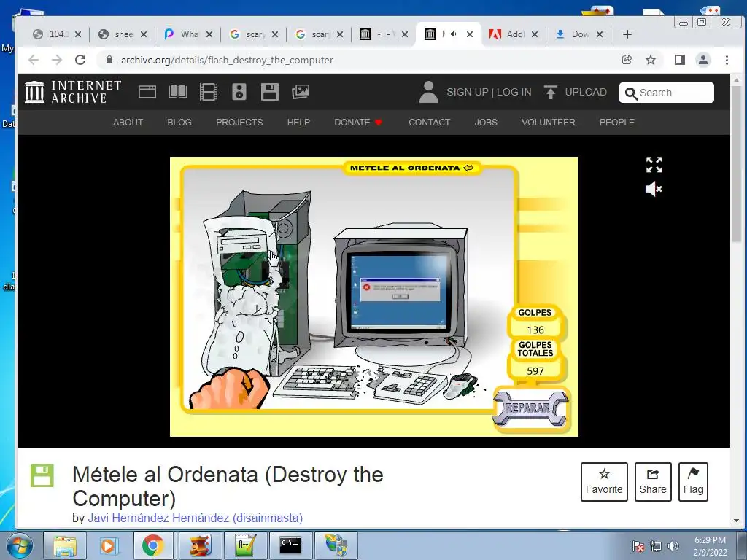Share this page from address bar
This screenshot has height=560, width=747.
[627, 60]
